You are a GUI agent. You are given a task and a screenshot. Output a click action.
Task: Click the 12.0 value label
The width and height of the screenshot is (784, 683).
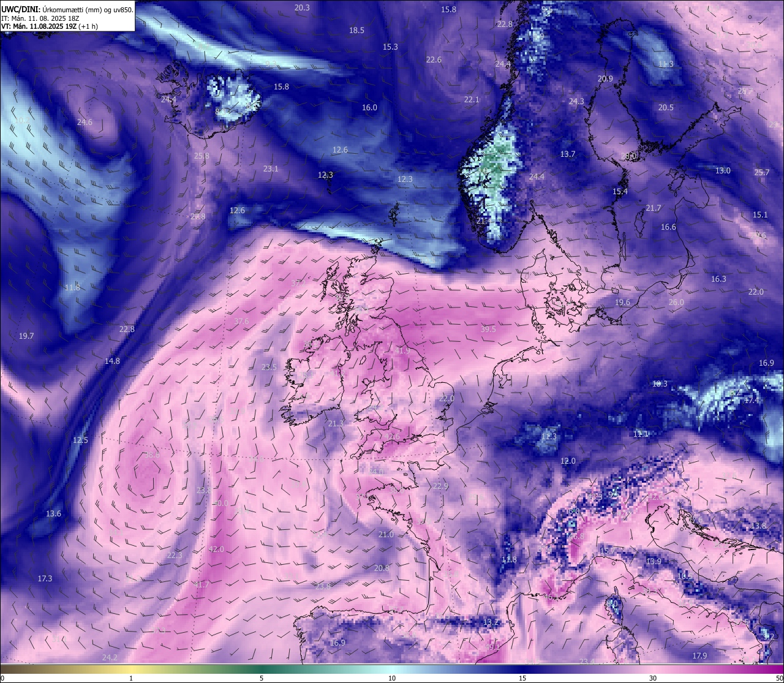(568, 461)
